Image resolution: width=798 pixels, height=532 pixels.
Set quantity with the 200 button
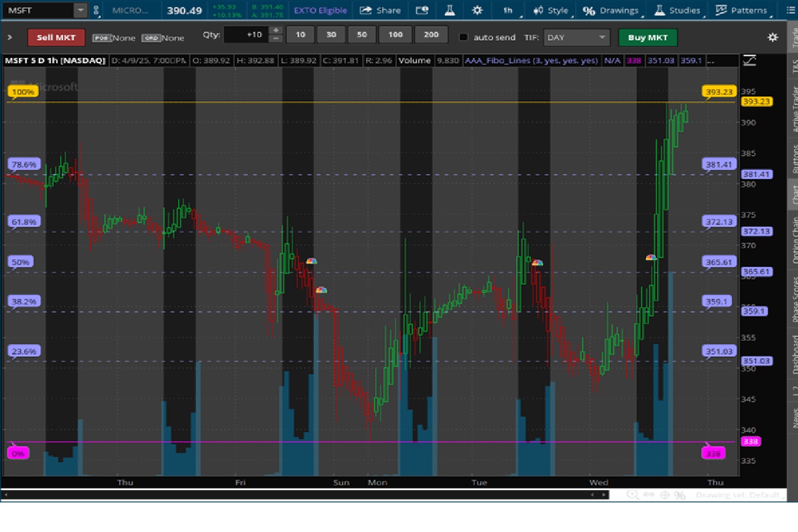coord(431,35)
